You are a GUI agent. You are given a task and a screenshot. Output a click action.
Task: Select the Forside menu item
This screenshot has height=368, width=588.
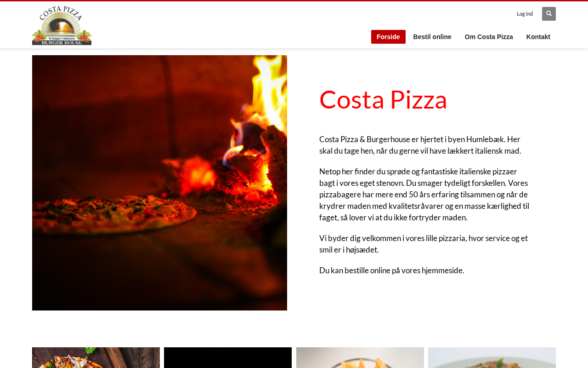388,37
